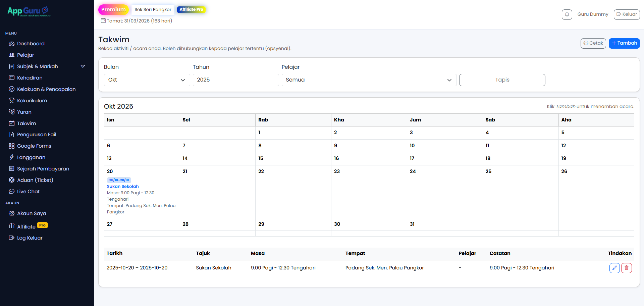Click the notification bell icon

[x=567, y=14]
